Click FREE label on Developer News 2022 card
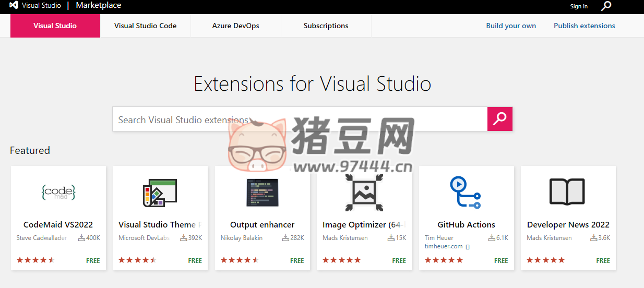The image size is (644, 288). click(x=603, y=260)
